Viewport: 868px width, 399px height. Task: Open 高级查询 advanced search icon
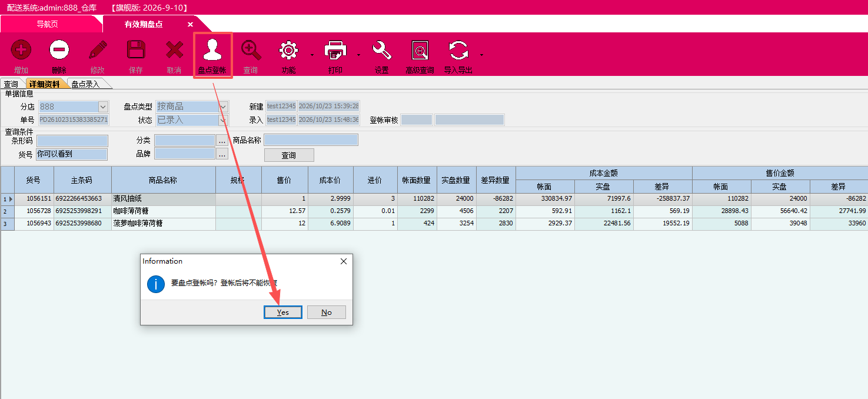point(420,50)
